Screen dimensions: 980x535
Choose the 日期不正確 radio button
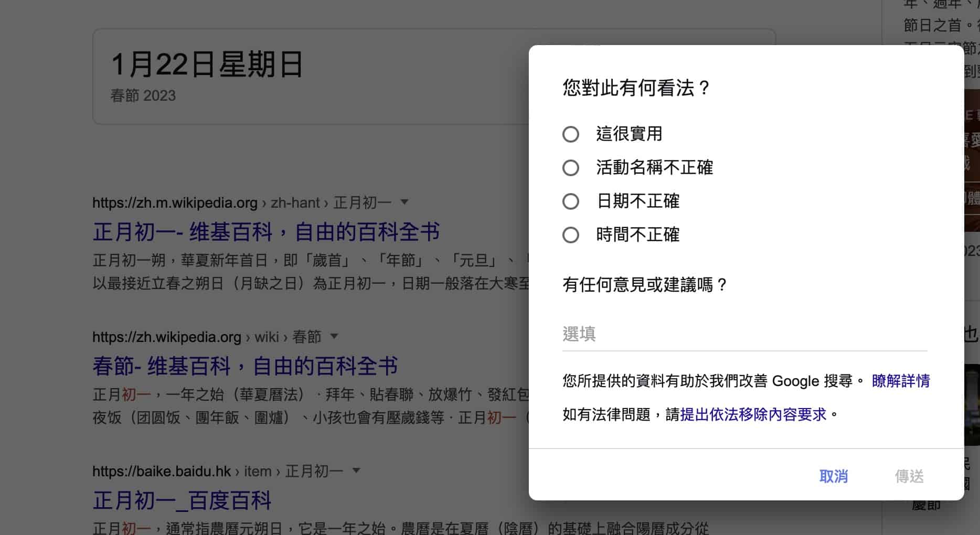(571, 201)
